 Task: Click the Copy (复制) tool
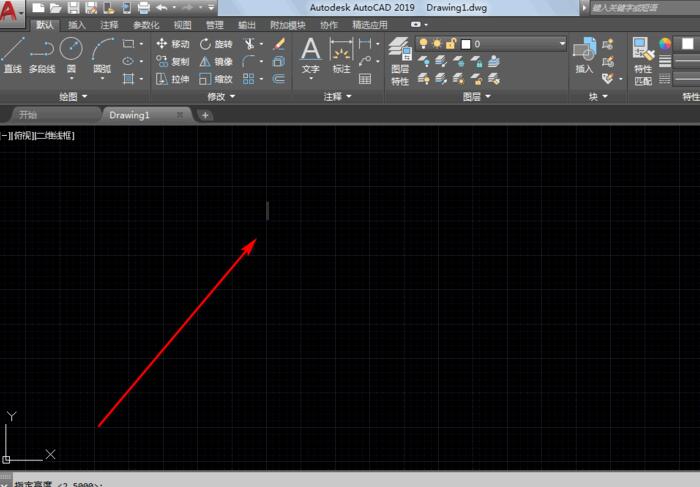173,61
